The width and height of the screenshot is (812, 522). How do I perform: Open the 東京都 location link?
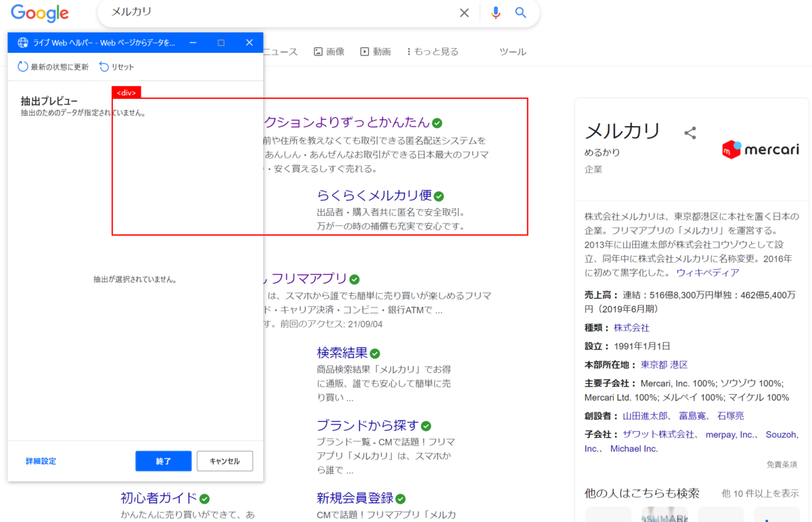pyautogui.click(x=654, y=364)
